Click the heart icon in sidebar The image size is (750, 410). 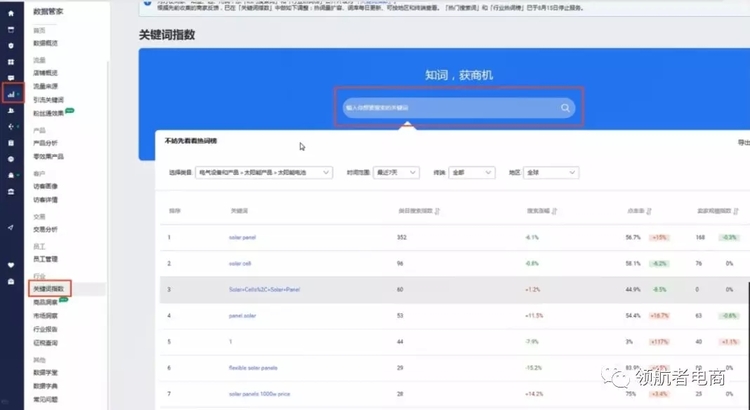click(11, 265)
